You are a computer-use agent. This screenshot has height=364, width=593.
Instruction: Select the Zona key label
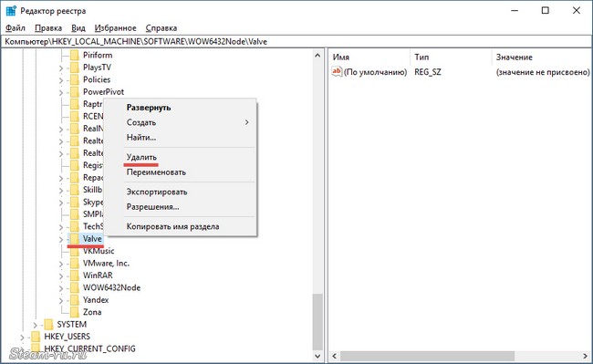point(92,312)
